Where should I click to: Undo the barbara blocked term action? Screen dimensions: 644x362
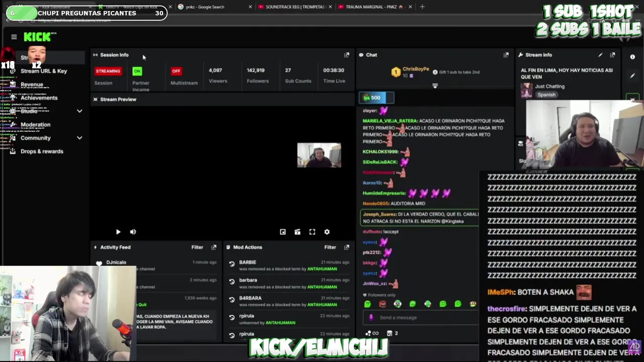(x=231, y=282)
